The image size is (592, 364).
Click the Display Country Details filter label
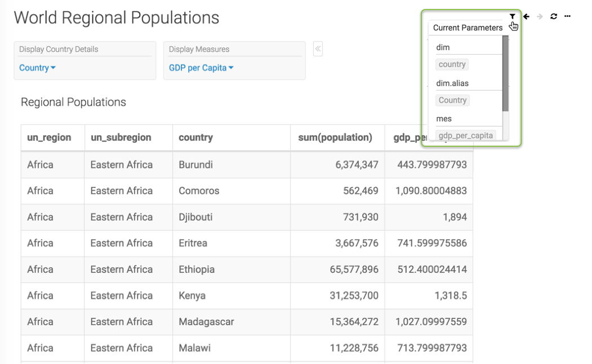pos(59,50)
